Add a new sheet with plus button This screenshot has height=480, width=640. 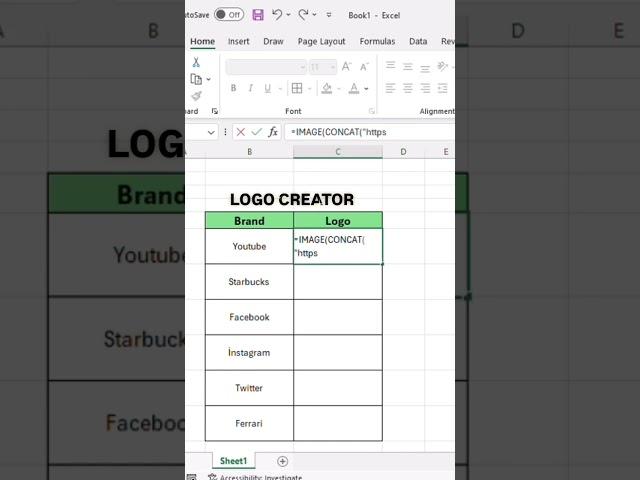282,461
